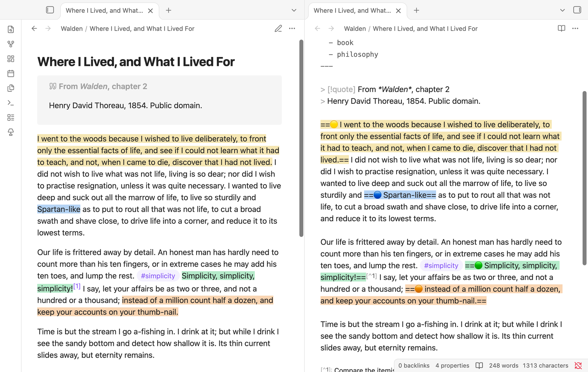
Task: Click the sync status icon in status bar
Action: (578, 365)
